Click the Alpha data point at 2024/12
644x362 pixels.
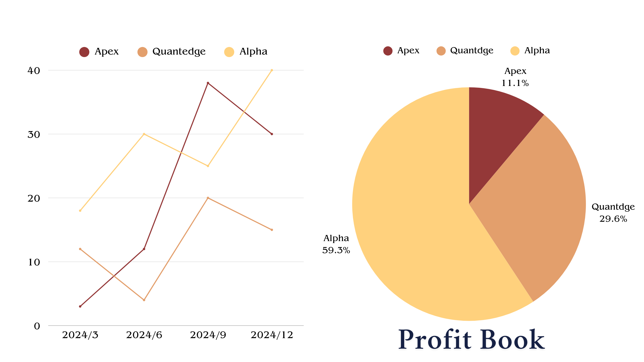[272, 70]
